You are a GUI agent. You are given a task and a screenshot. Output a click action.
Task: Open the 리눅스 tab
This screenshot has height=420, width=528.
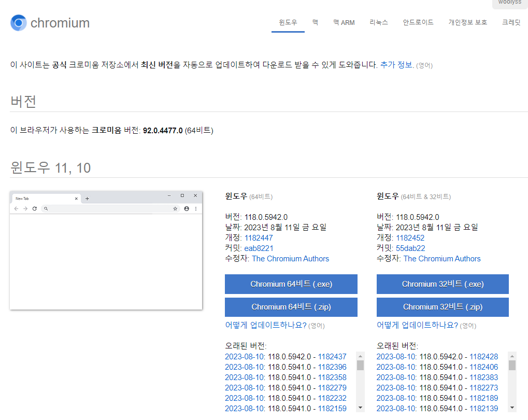(379, 23)
